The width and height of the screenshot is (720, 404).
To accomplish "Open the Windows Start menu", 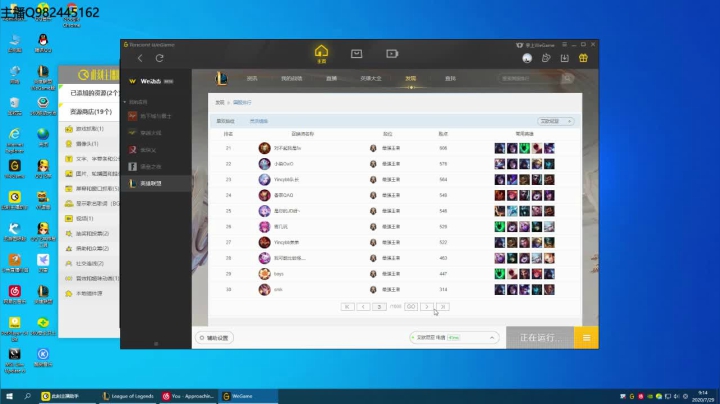I will tap(9, 396).
